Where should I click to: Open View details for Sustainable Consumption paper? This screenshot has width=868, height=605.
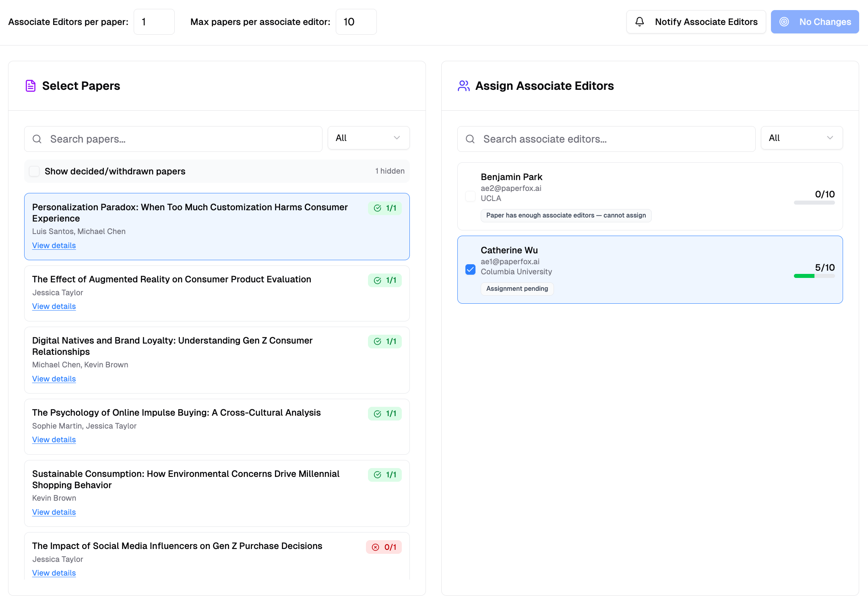click(54, 512)
